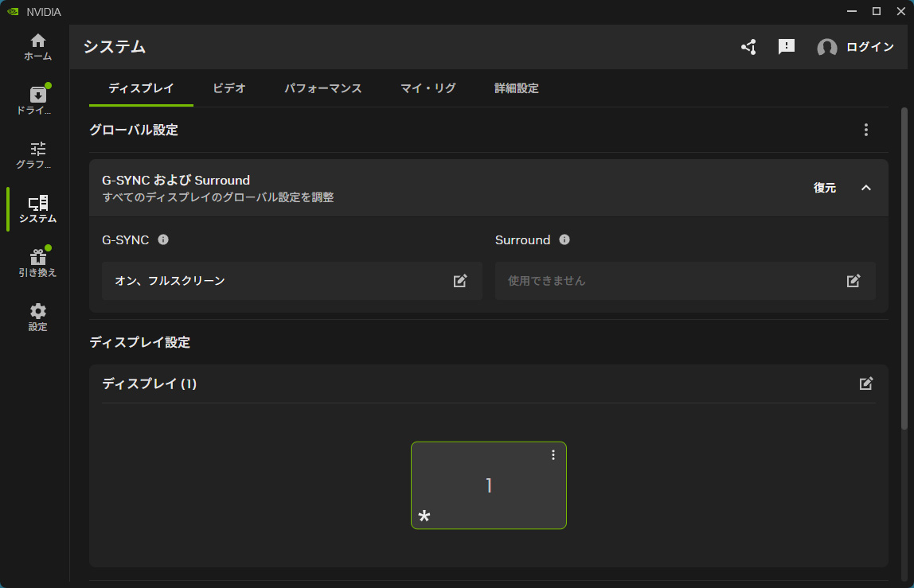Click the 復元 restore button
Screen dimensions: 914x588
click(x=824, y=188)
